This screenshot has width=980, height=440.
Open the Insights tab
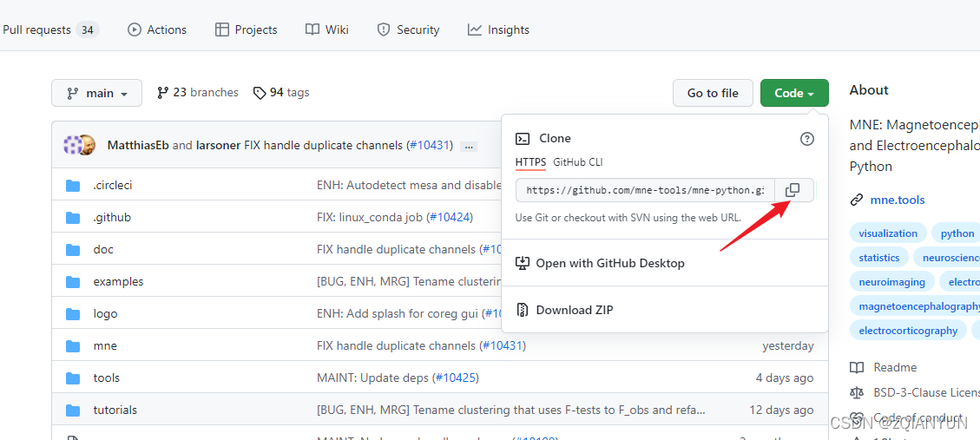[x=498, y=30]
